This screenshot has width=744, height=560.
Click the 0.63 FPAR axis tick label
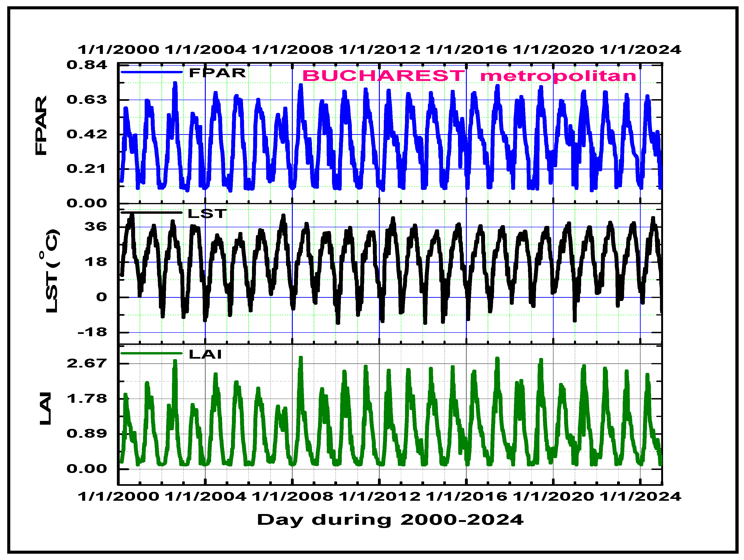[x=87, y=100]
